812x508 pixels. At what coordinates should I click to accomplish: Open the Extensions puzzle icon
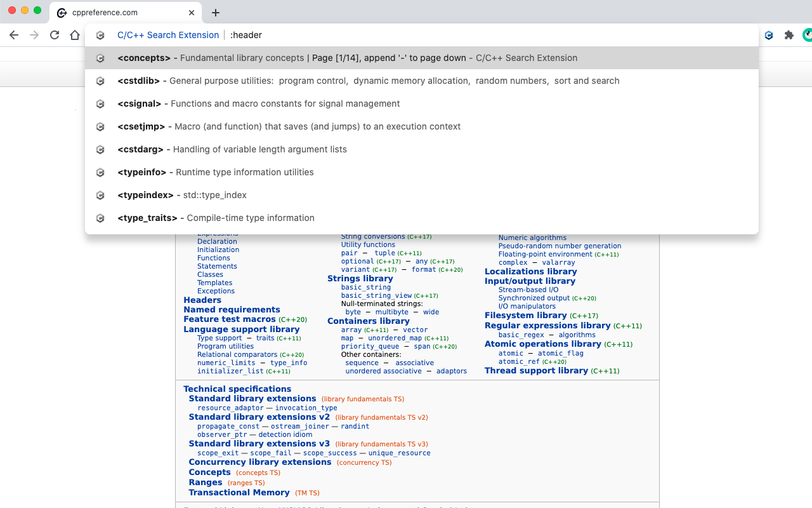tap(789, 35)
